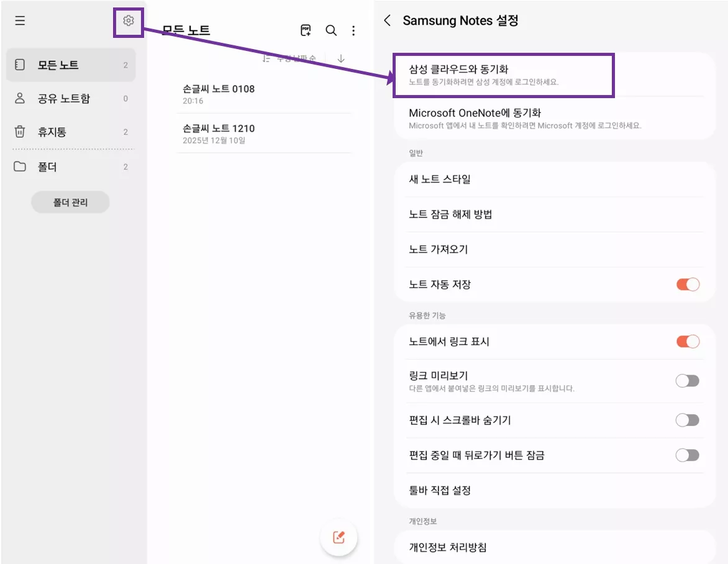The image size is (728, 564).
Task: Open search with the magnifier icon
Action: point(330,30)
